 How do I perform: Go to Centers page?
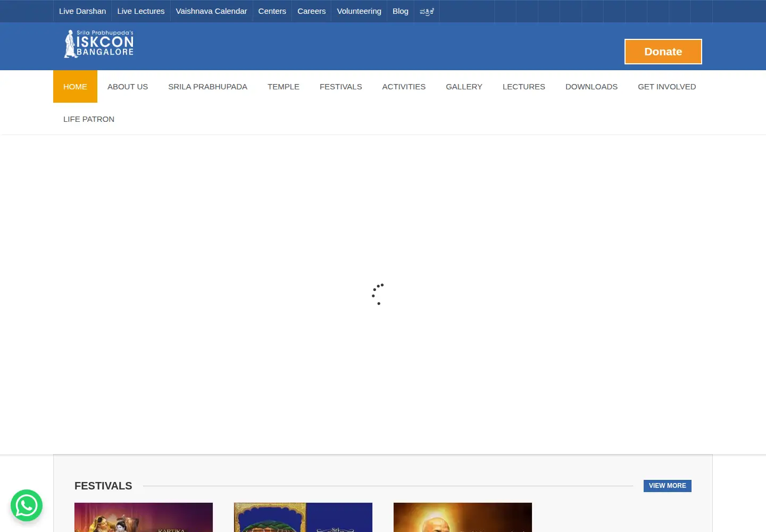(272, 11)
